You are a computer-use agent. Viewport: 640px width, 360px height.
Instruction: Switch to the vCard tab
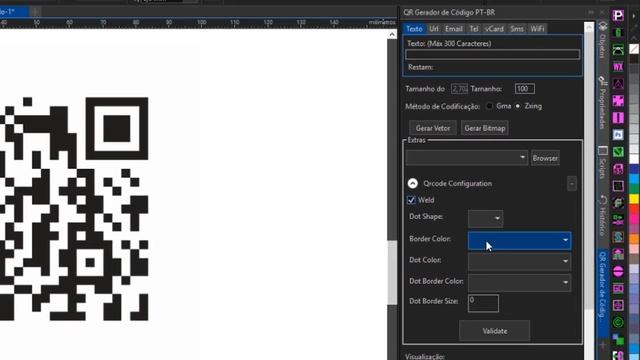pyautogui.click(x=494, y=29)
